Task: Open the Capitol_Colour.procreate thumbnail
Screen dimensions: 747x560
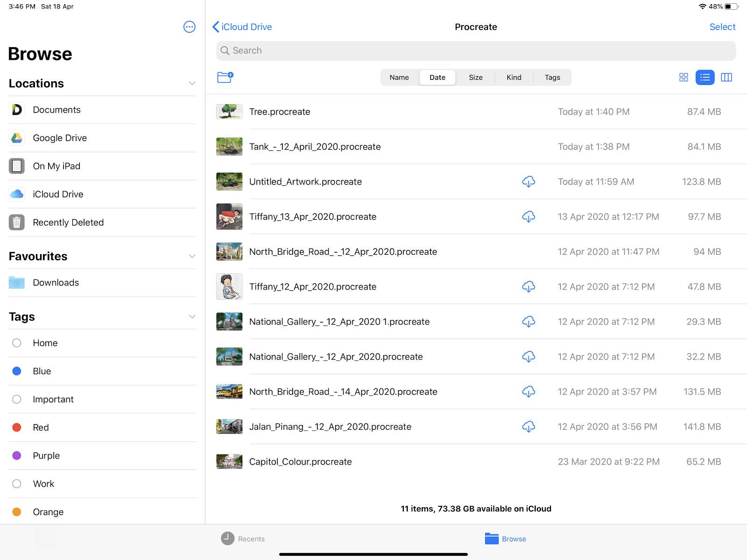Action: (x=229, y=462)
